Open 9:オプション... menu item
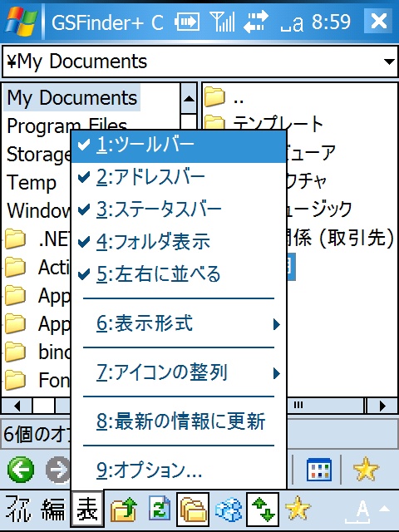Image resolution: width=399 pixels, height=532 pixels. (x=179, y=470)
